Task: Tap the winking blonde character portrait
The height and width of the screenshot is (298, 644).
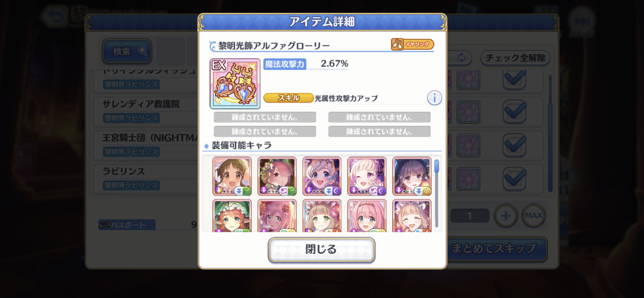Action: 367,176
